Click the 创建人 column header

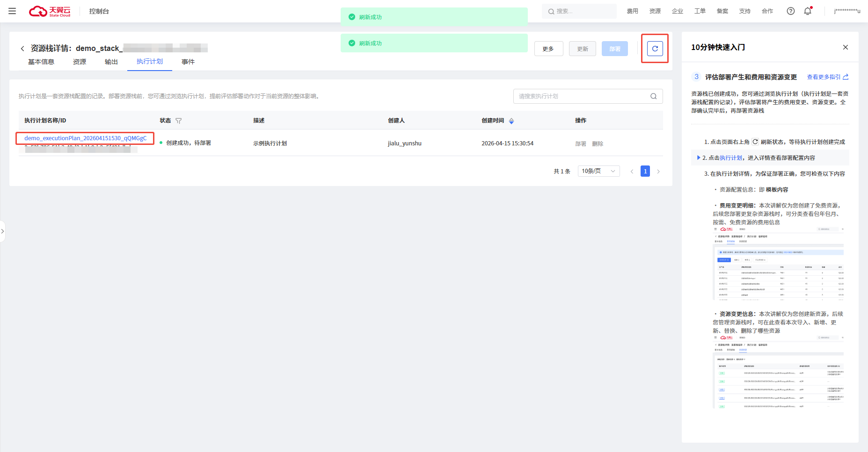click(x=396, y=121)
